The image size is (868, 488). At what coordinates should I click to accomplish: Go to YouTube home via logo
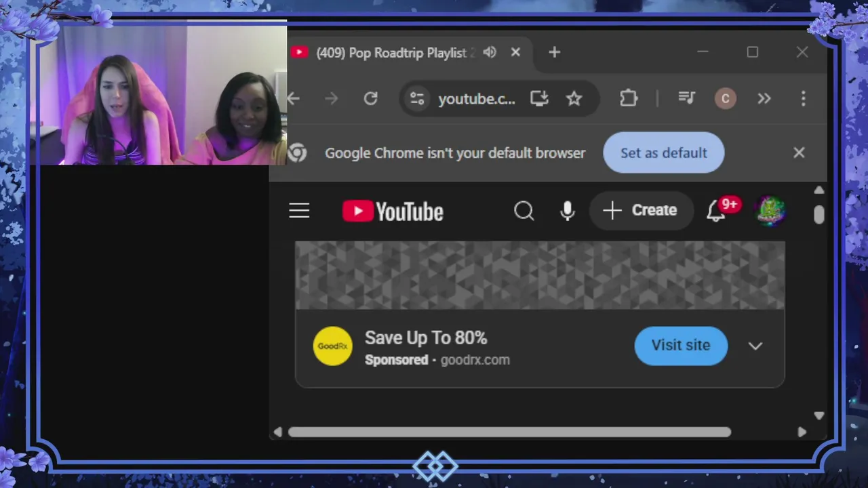point(393,211)
